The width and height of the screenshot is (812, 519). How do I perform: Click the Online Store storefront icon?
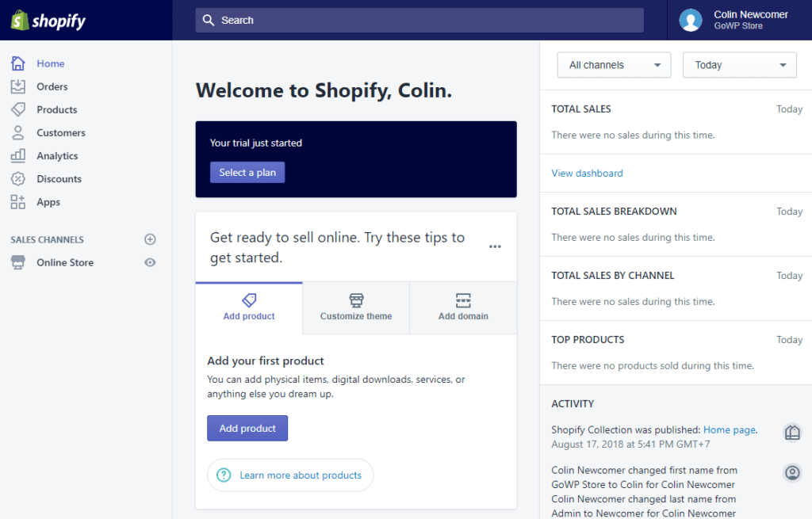[18, 262]
